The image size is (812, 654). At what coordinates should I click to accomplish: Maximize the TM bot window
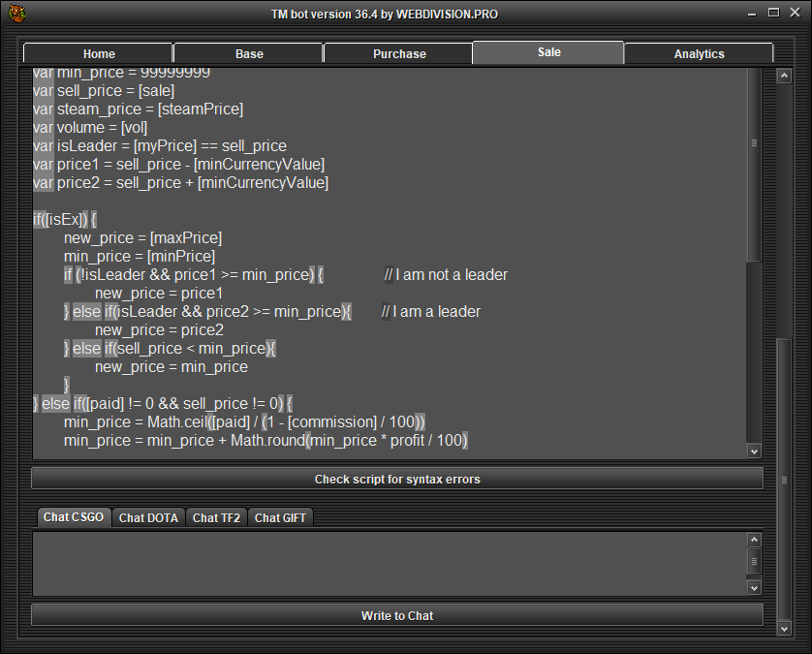(x=773, y=14)
